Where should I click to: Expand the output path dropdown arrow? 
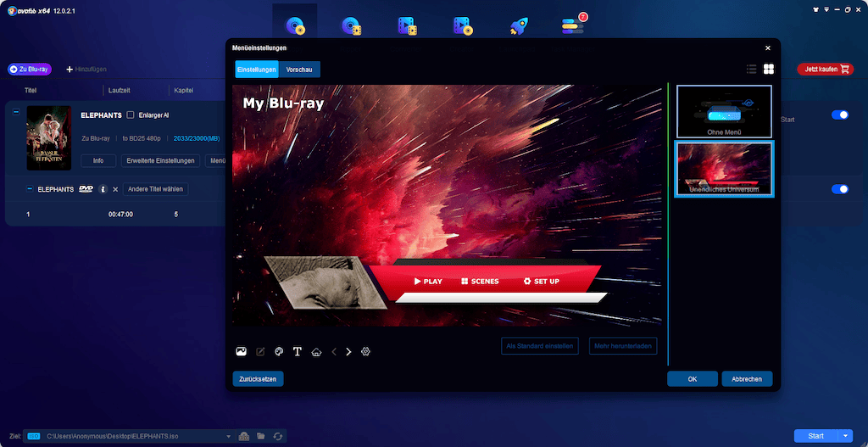point(228,436)
